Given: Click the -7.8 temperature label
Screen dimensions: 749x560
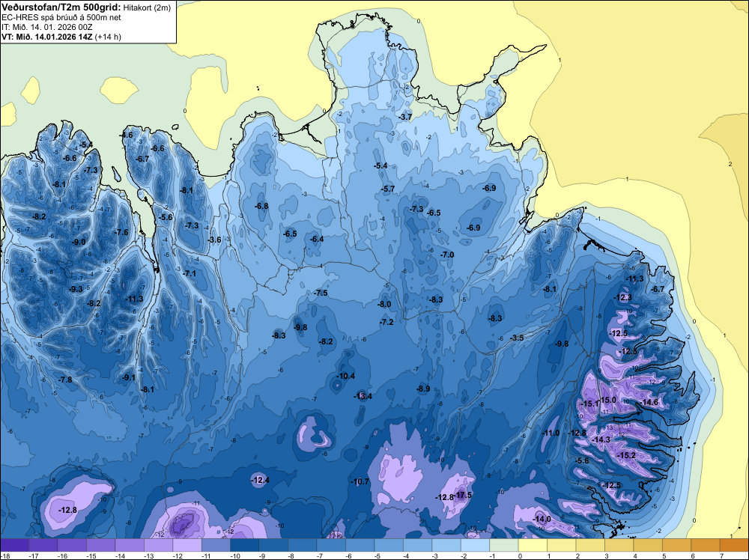Looking at the screenshot, I should click(x=65, y=380).
